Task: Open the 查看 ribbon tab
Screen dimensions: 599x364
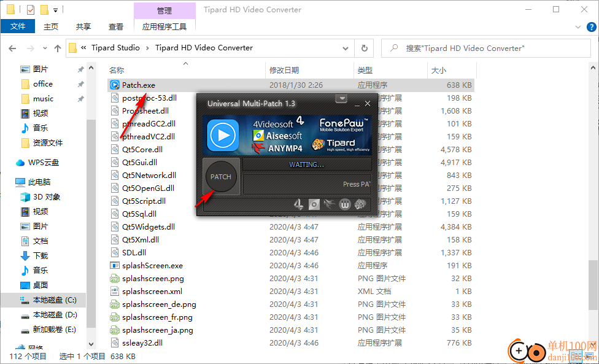Action: (116, 26)
